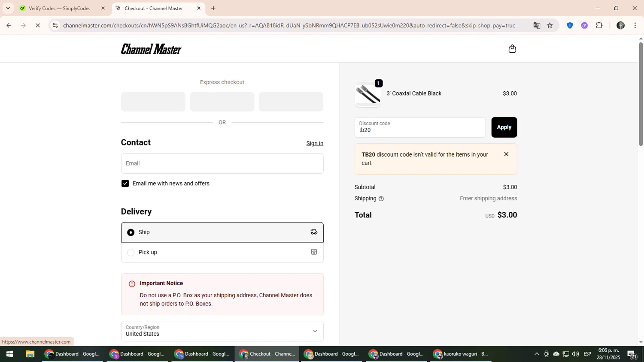Switch to the kaoruko waguri taskbar window
This screenshot has width=644, height=362.
[462, 354]
